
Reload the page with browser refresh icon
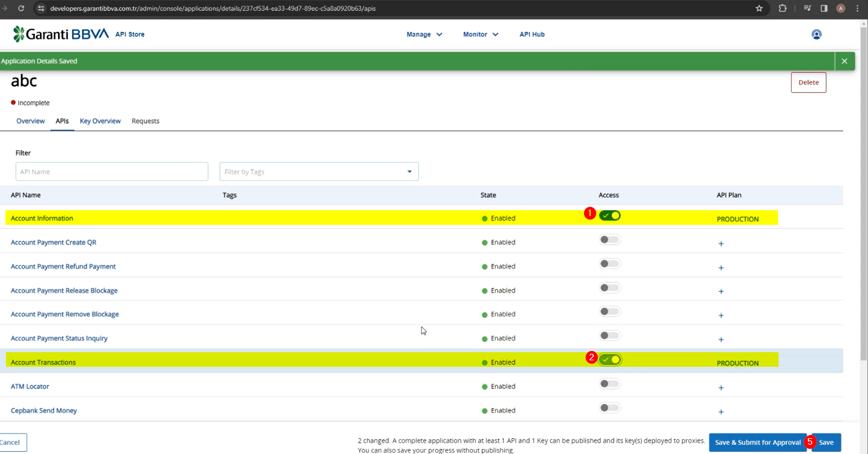(21, 8)
